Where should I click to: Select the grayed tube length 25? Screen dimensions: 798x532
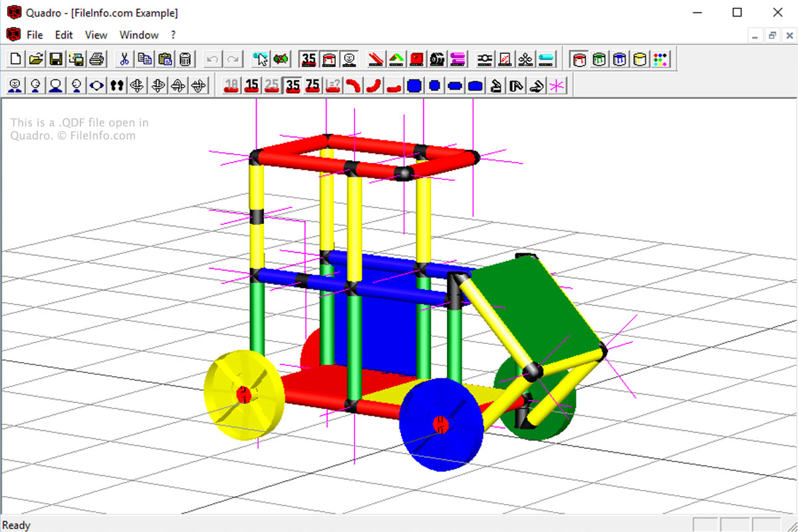272,85
